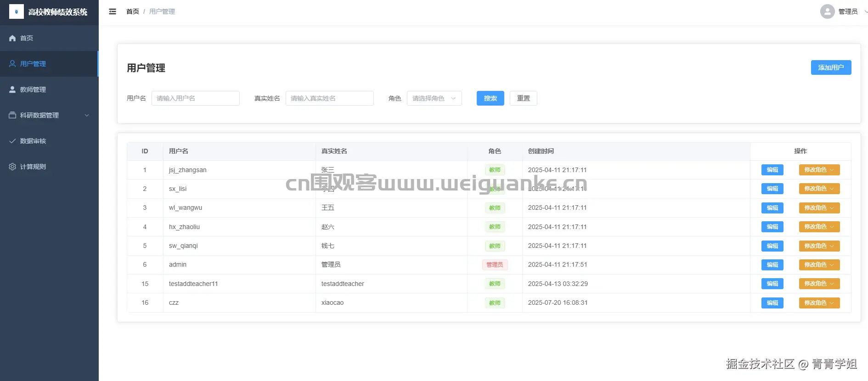Image resolution: width=868 pixels, height=381 pixels.
Task: Toggle the sidebar collapse hamburger icon
Action: 113,11
